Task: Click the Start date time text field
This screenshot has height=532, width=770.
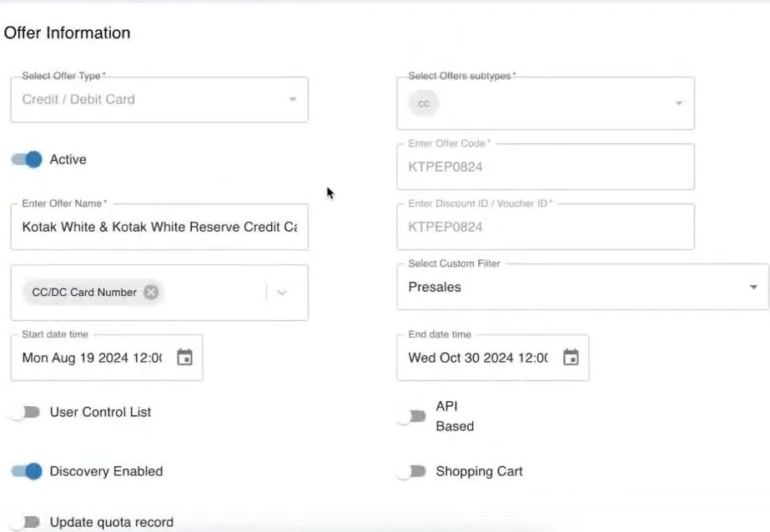Action: pyautogui.click(x=92, y=358)
